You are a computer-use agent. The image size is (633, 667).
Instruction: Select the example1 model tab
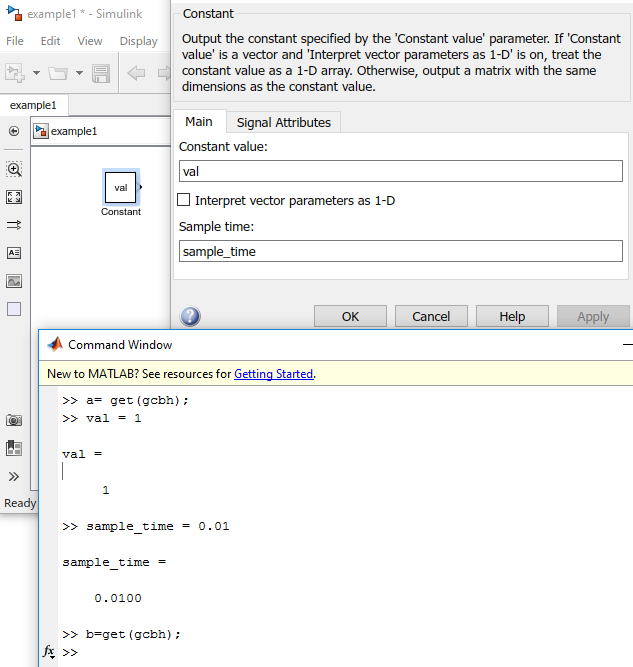(x=33, y=105)
